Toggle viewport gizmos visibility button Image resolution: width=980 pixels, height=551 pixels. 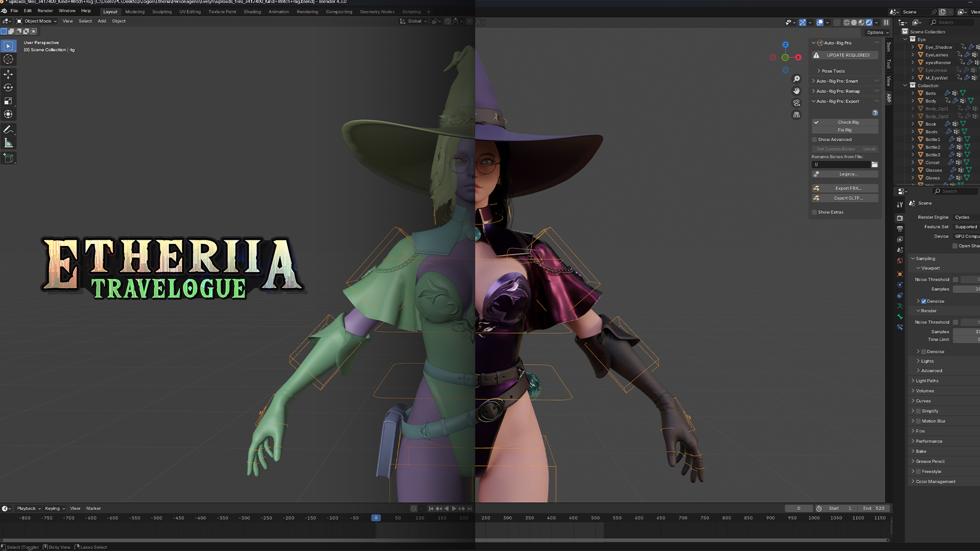pos(802,22)
